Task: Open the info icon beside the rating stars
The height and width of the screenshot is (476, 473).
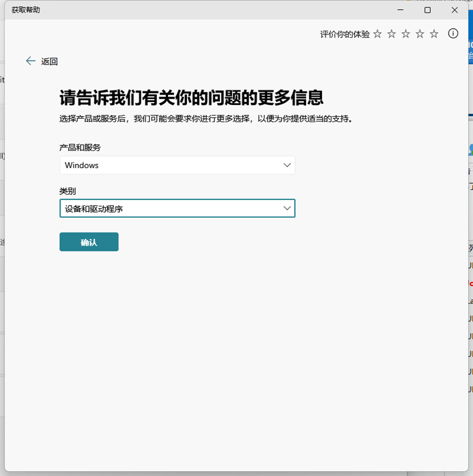Action: [453, 34]
